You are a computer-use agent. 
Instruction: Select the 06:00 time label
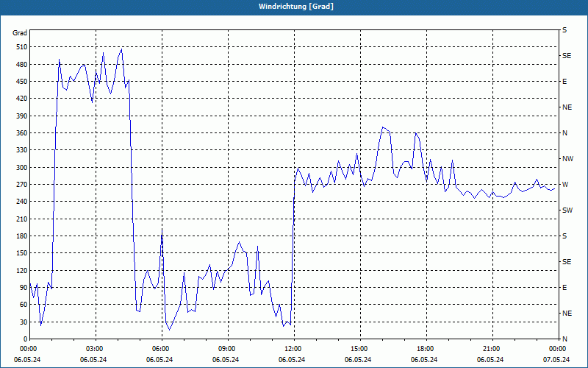tap(159, 349)
